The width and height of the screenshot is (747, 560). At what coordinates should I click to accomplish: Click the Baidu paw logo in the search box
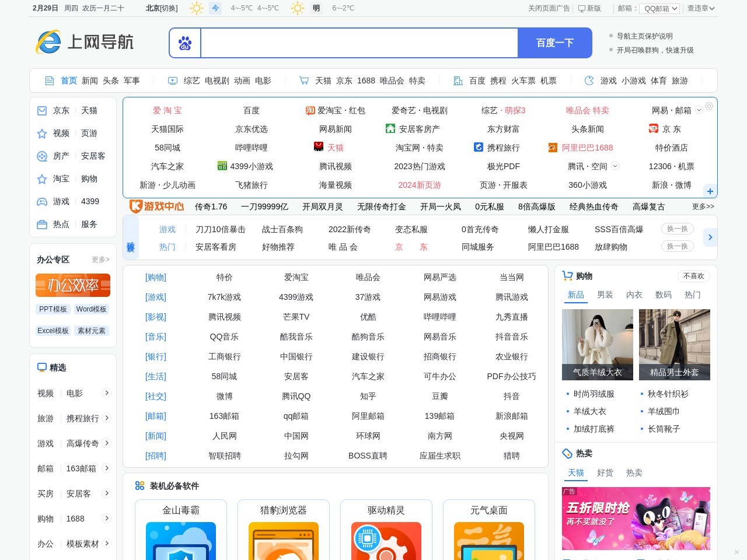(x=184, y=43)
